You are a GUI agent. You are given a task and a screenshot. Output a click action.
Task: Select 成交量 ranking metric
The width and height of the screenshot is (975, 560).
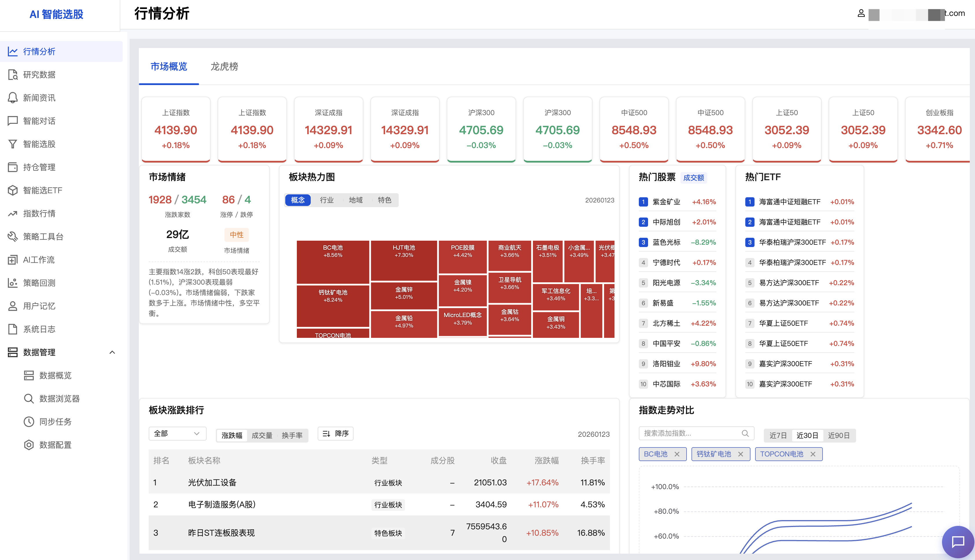point(262,435)
